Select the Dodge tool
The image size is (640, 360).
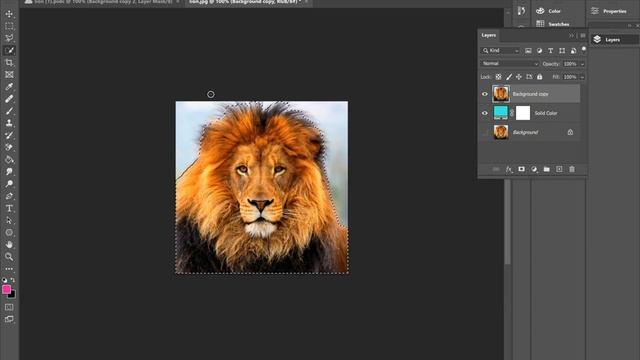(x=9, y=184)
